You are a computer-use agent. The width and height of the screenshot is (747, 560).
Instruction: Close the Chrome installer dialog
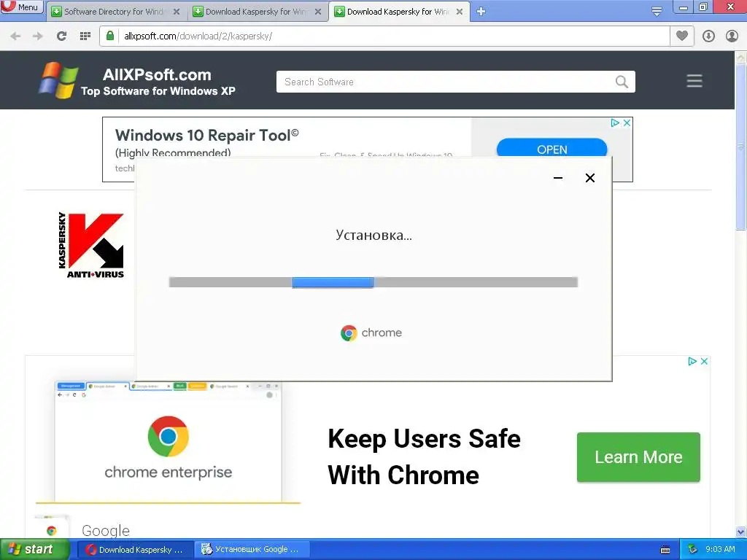[x=589, y=178]
